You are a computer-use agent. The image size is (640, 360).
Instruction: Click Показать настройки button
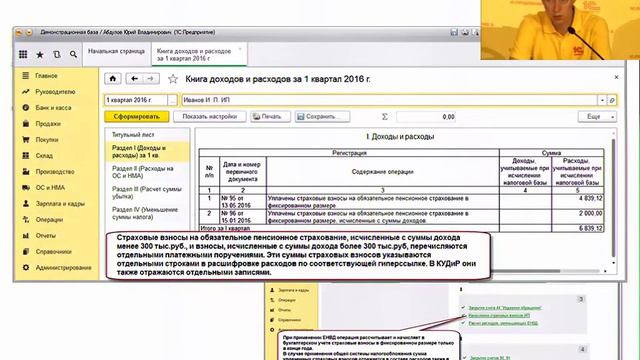[x=209, y=117]
